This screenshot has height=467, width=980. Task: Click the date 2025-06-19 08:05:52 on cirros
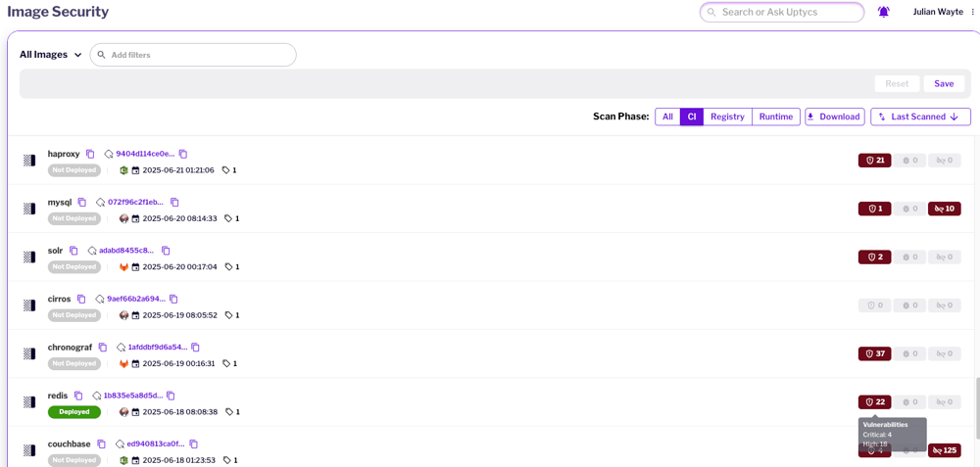click(179, 315)
